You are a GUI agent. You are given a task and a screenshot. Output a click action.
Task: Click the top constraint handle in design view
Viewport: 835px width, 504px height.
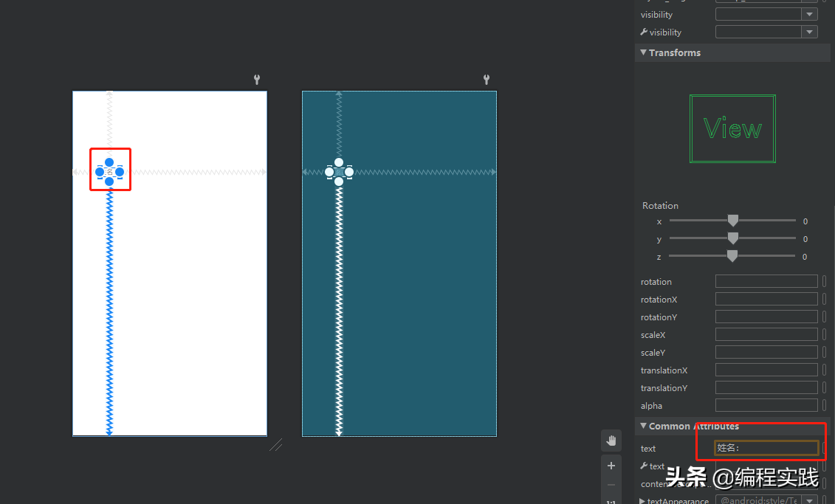[x=109, y=162]
